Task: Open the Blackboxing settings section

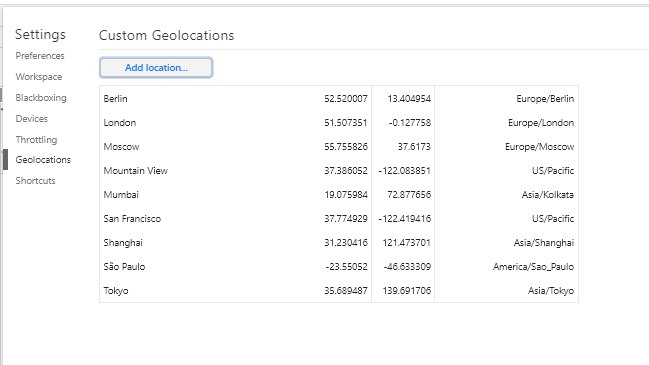Action: (41, 98)
